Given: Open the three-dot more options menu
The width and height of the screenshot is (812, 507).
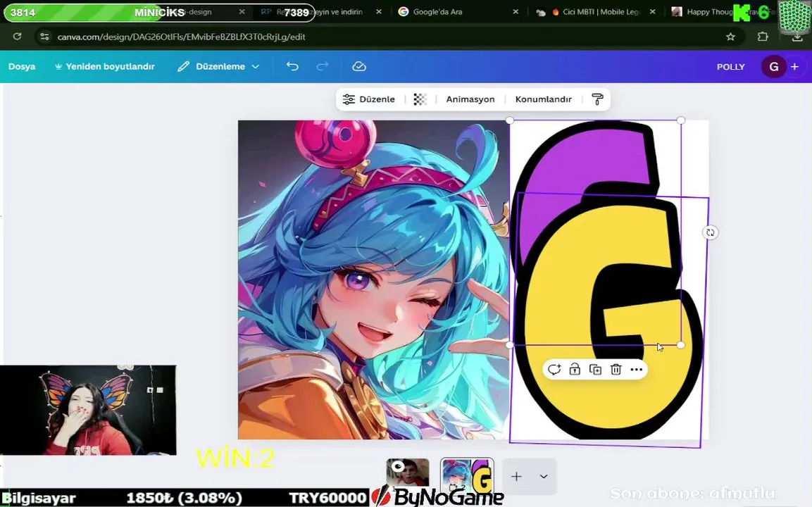Looking at the screenshot, I should [637, 370].
